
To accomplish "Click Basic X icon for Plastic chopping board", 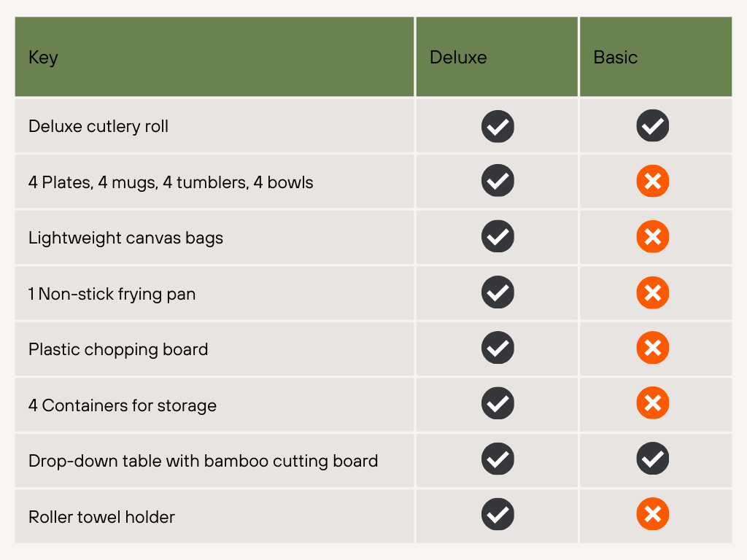I will 653,349.
